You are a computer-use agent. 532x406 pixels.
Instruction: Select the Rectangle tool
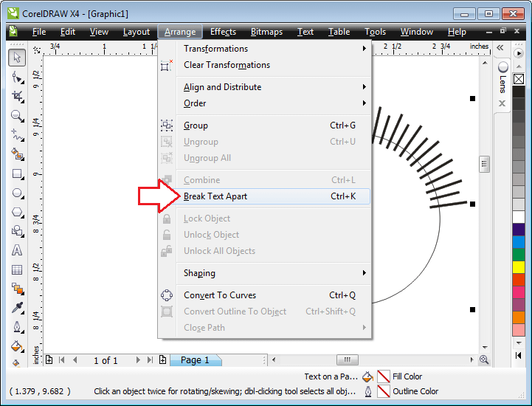point(17,174)
